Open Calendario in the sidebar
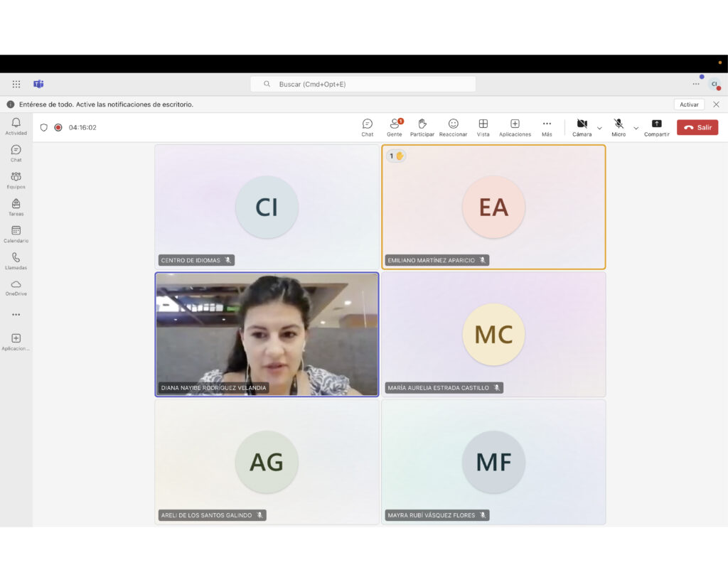This screenshot has width=728, height=582. click(16, 234)
